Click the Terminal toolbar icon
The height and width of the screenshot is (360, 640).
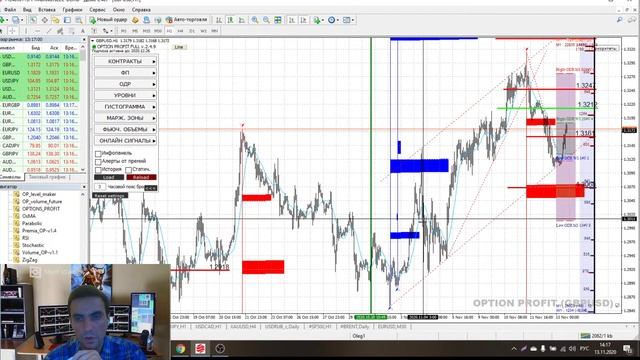(67, 20)
